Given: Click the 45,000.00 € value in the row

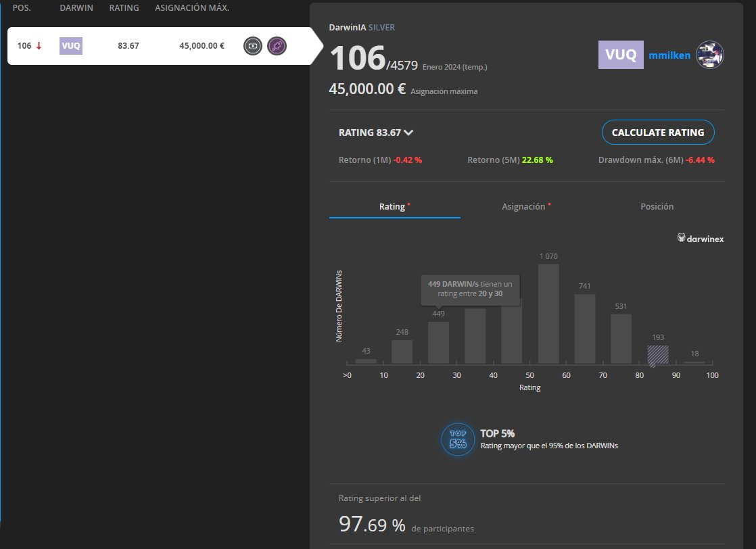Looking at the screenshot, I should click(202, 46).
